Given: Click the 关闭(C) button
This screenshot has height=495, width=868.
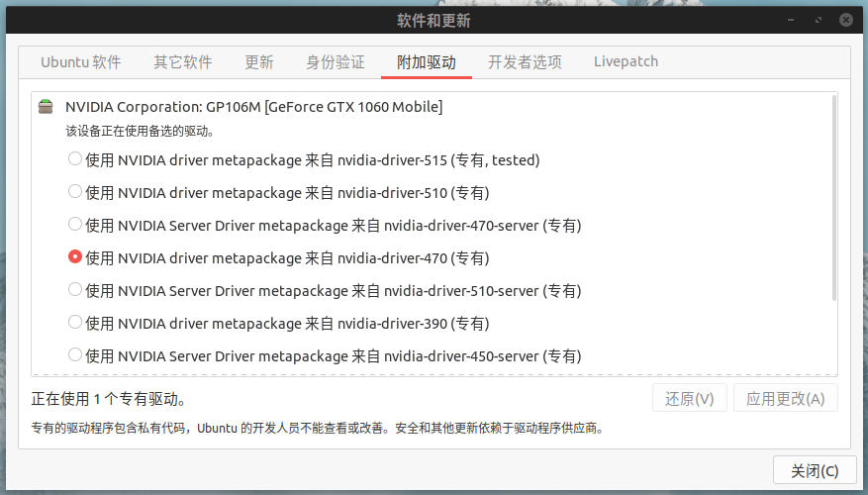Looking at the screenshot, I should pos(815,470).
